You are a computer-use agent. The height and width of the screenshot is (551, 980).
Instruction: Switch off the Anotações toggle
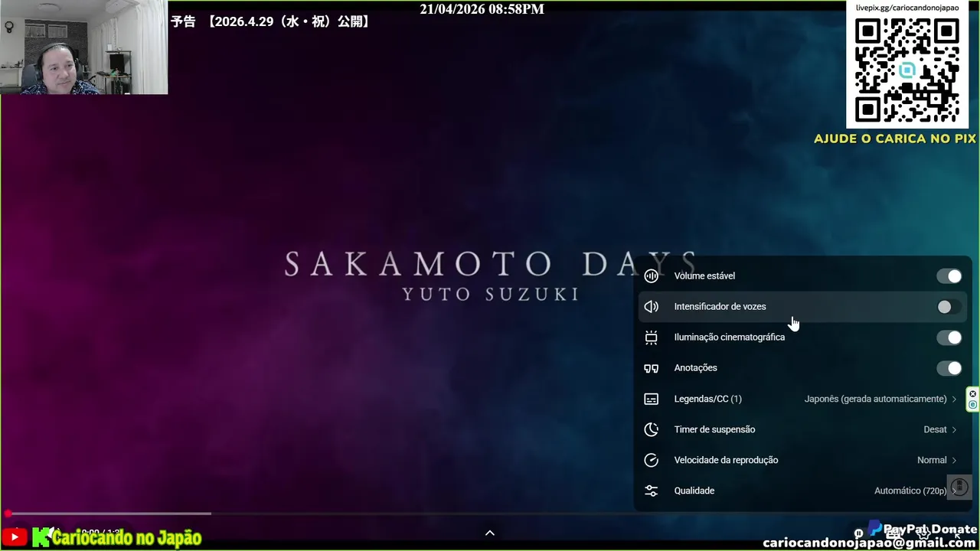(949, 368)
